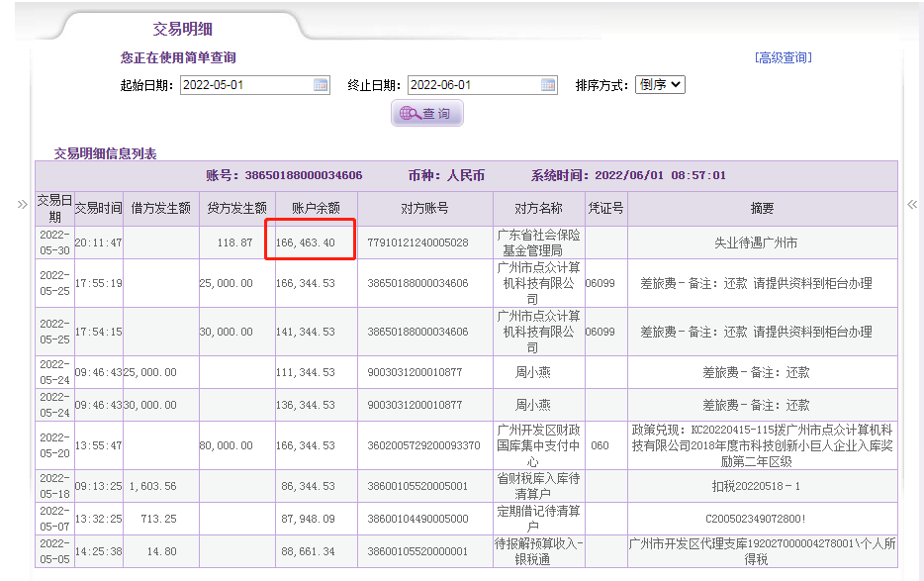Click the 广东省社会保险基金管理局 name cell
Viewport: 924px width, 581px height.
538,242
